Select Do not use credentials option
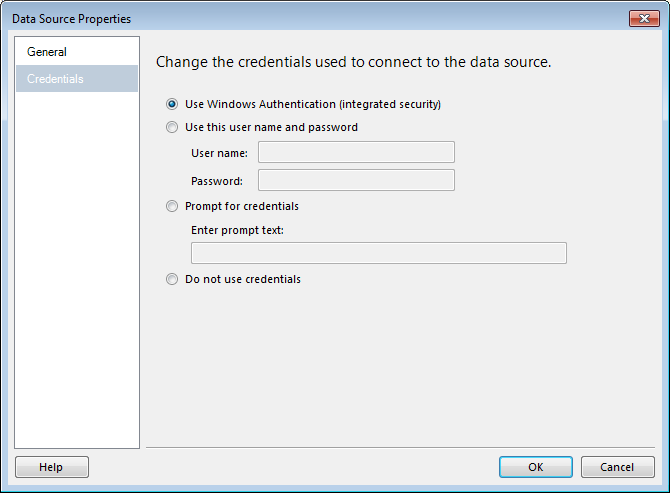Viewport: 670px width, 493px height. pyautogui.click(x=172, y=280)
